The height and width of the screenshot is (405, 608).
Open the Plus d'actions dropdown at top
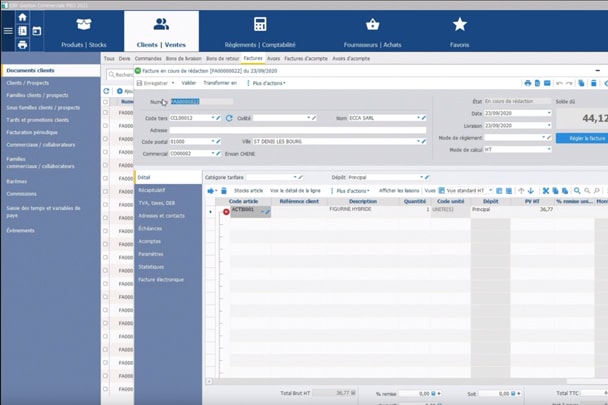pyautogui.click(x=267, y=83)
